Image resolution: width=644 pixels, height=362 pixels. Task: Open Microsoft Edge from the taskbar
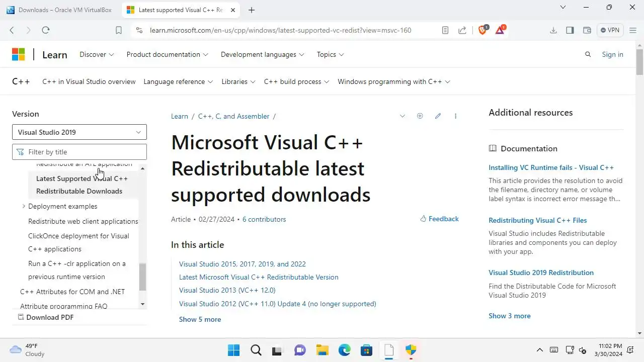pos(345,350)
